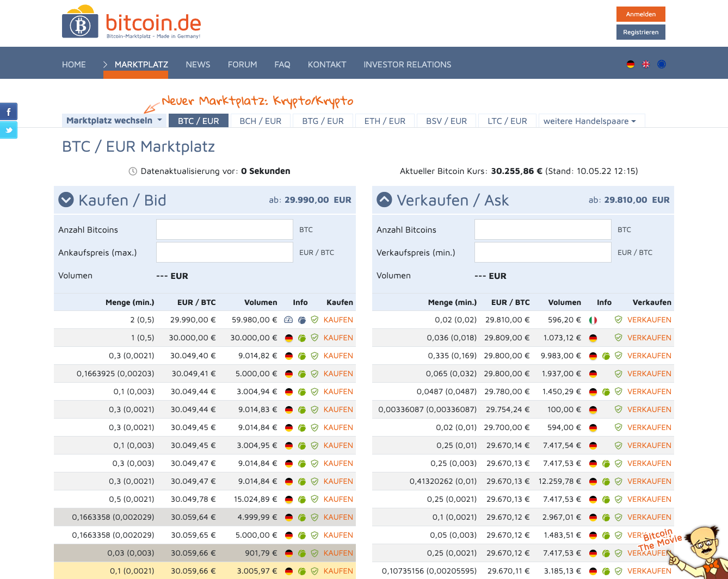Viewport: 728px width, 579px height.
Task: Click the bitcoin.de logo
Action: (x=132, y=23)
